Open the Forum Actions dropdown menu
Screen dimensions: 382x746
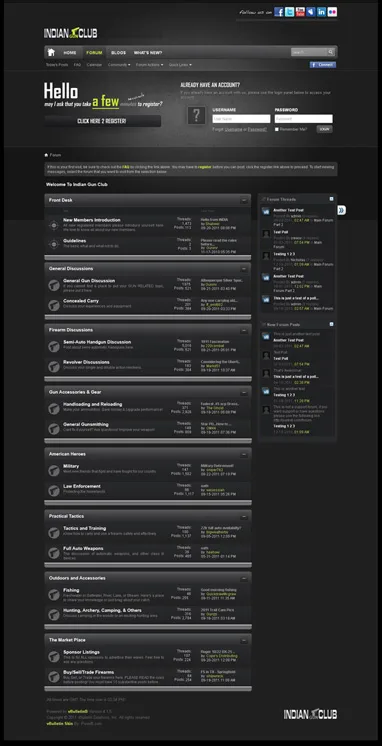(x=149, y=65)
